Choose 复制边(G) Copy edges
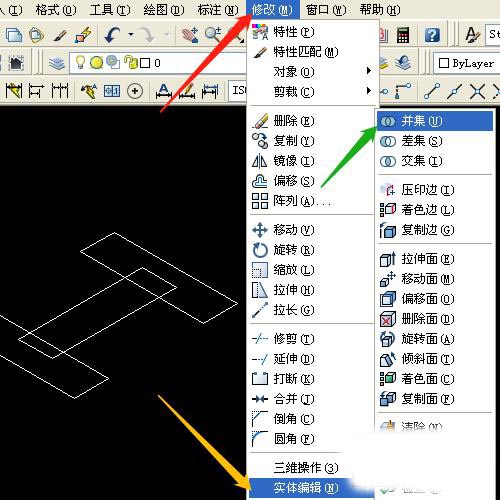The height and width of the screenshot is (500, 500). (435, 230)
